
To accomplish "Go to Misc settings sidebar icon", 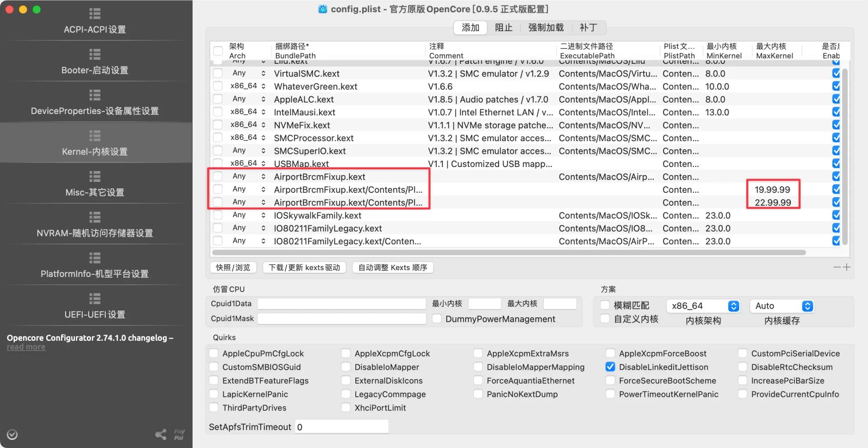I will tap(94, 176).
